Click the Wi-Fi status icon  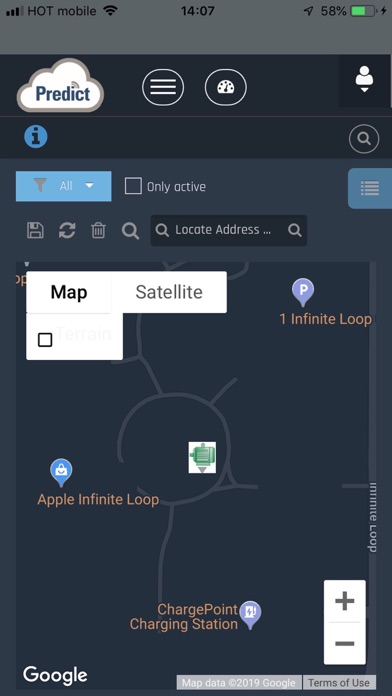click(x=110, y=11)
